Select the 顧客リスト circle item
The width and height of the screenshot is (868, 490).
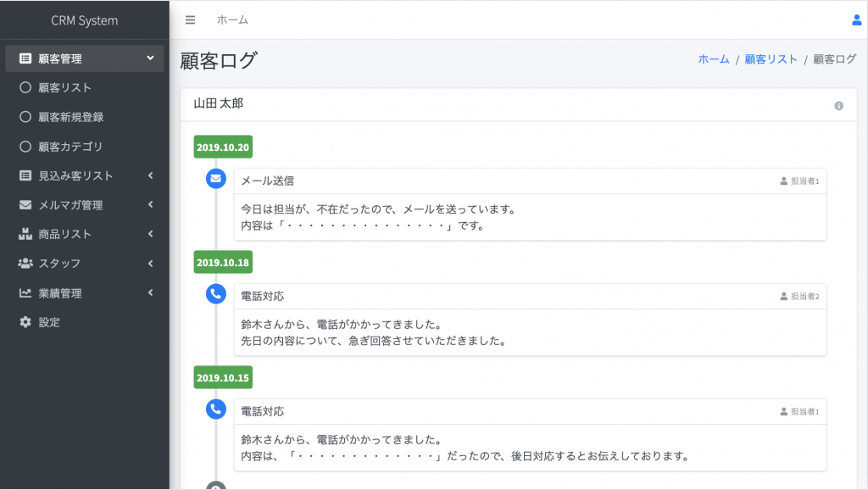85,87
